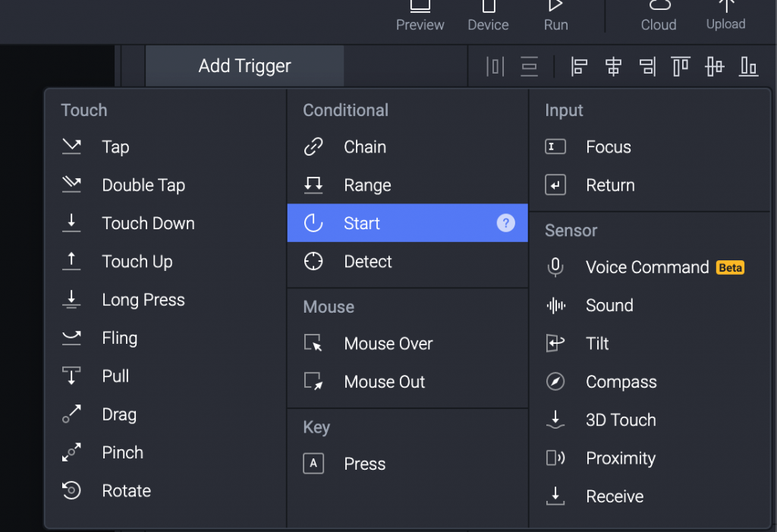Screen dimensions: 777x532
Task: Click the Sound waveform icon
Action: tap(555, 306)
